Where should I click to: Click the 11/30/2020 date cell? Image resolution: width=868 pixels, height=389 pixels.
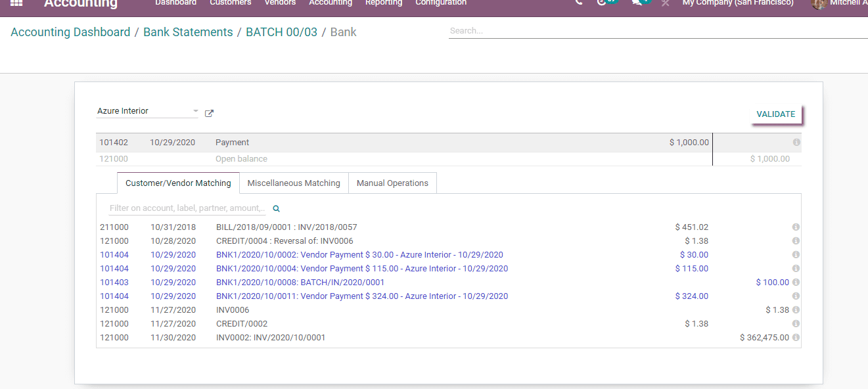click(x=173, y=338)
